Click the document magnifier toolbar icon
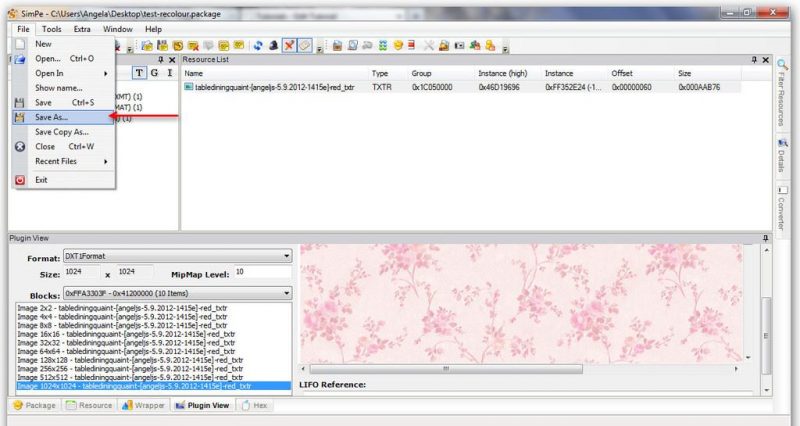This screenshot has height=426, width=800. (353, 46)
